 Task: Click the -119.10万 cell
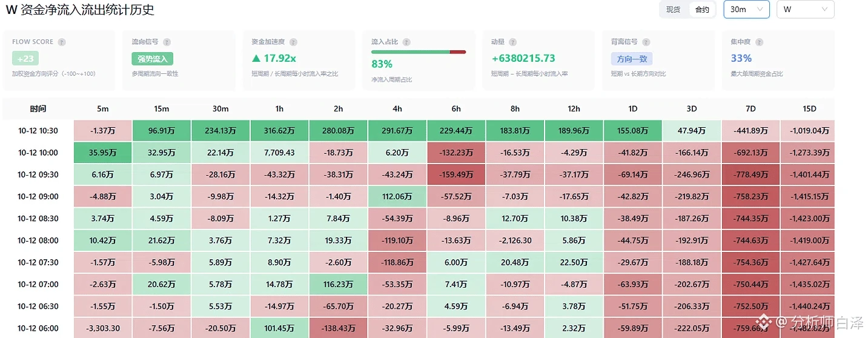click(x=397, y=240)
